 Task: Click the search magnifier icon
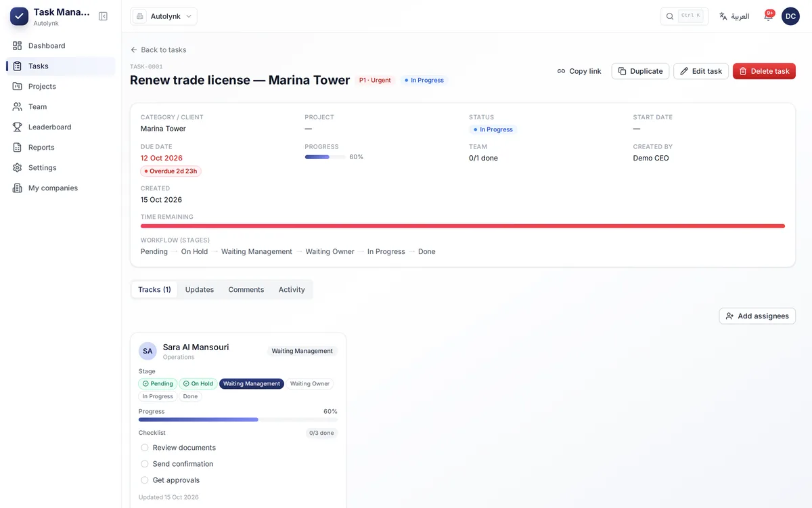[x=670, y=16]
